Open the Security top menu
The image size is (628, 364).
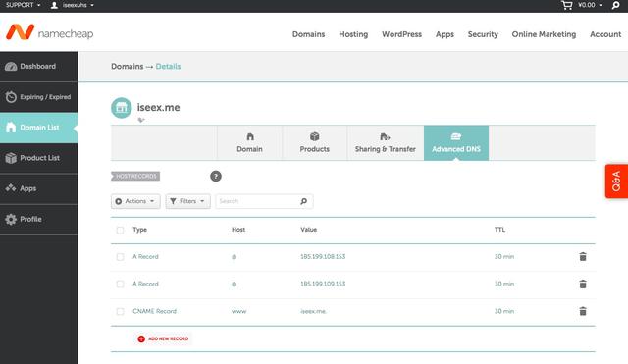483,34
